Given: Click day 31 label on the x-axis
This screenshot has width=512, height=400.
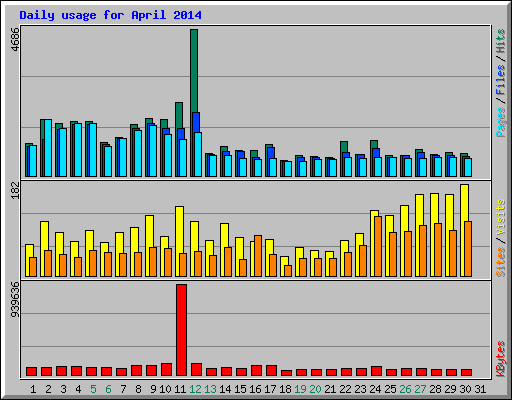Looking at the screenshot, I should click(x=480, y=389).
